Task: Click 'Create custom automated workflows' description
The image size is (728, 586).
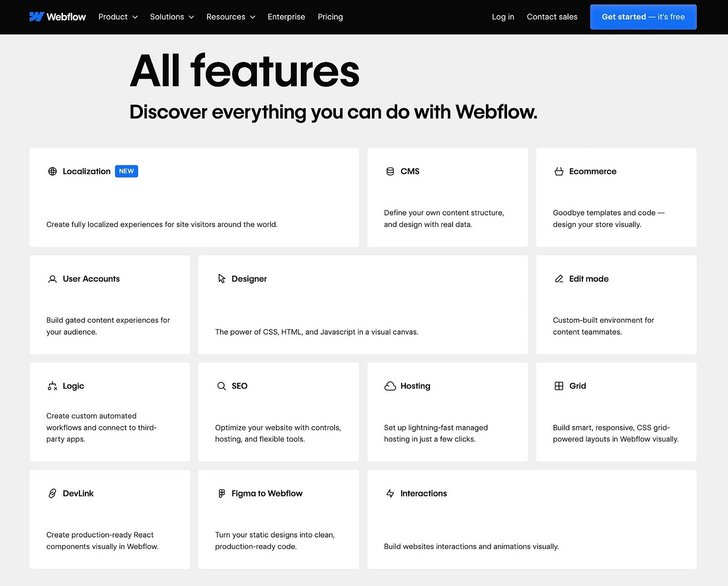Action: (101, 427)
